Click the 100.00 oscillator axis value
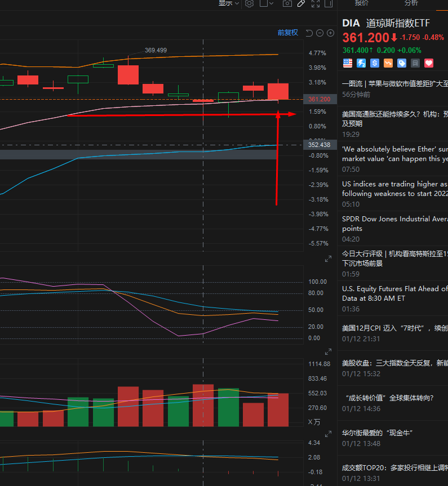This screenshot has width=448, height=486. click(317, 282)
